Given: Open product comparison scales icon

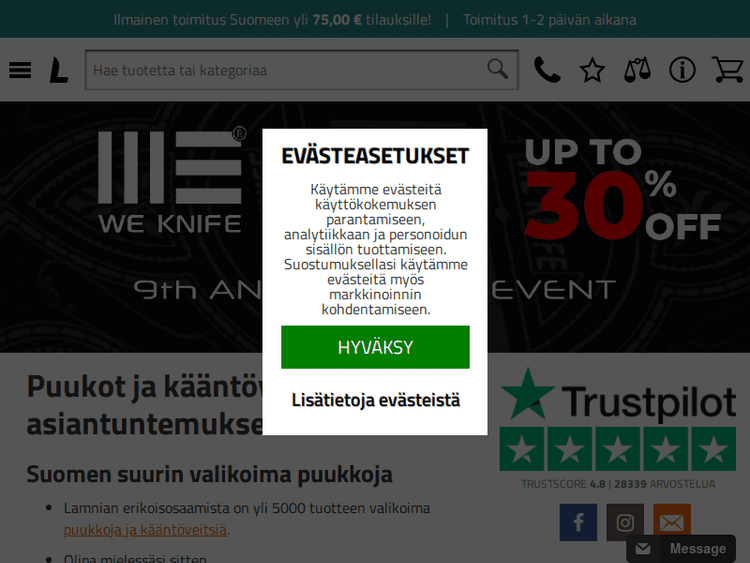Looking at the screenshot, I should click(x=637, y=70).
